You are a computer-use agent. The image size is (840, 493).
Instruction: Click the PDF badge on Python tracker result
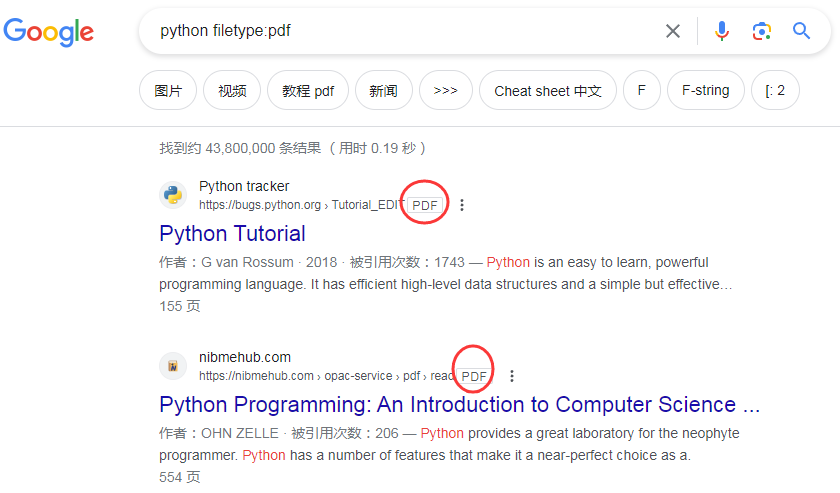[425, 205]
